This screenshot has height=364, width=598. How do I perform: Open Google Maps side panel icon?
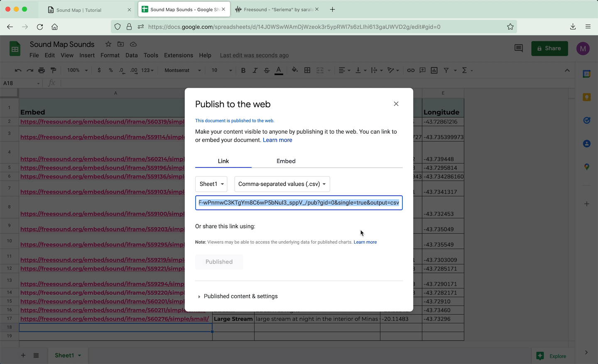(586, 167)
